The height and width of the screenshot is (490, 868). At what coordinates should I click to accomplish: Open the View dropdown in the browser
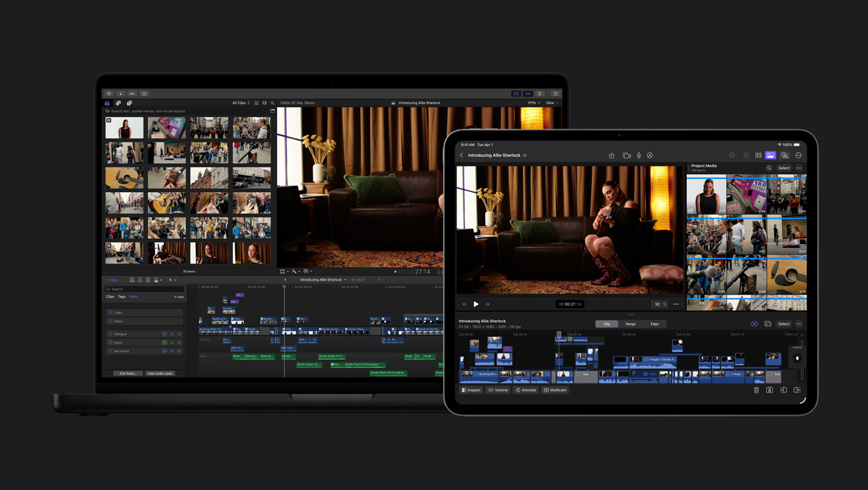click(x=551, y=103)
